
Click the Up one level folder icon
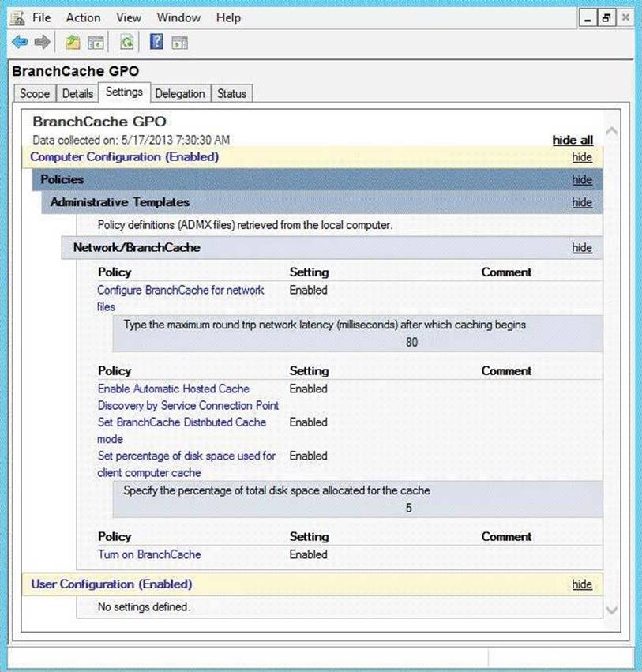tap(73, 42)
